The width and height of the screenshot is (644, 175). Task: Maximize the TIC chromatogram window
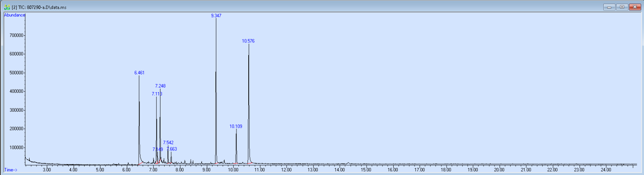pyautogui.click(x=622, y=7)
